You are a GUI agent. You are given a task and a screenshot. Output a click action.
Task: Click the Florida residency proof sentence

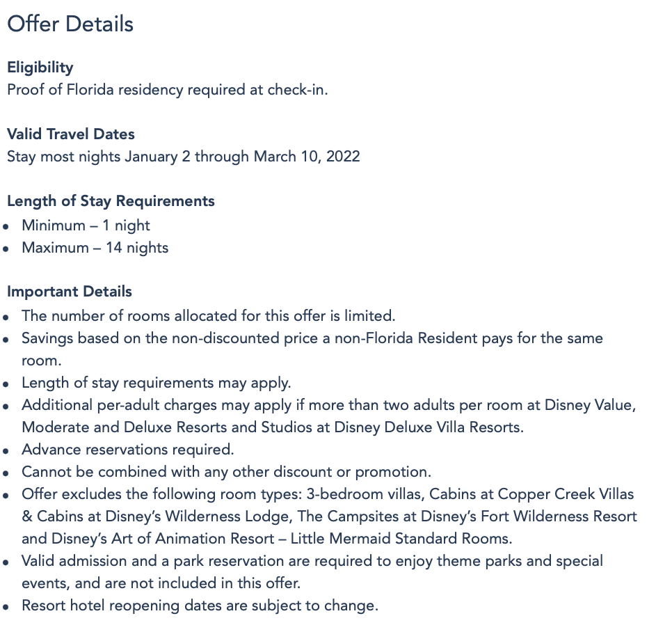[167, 90]
